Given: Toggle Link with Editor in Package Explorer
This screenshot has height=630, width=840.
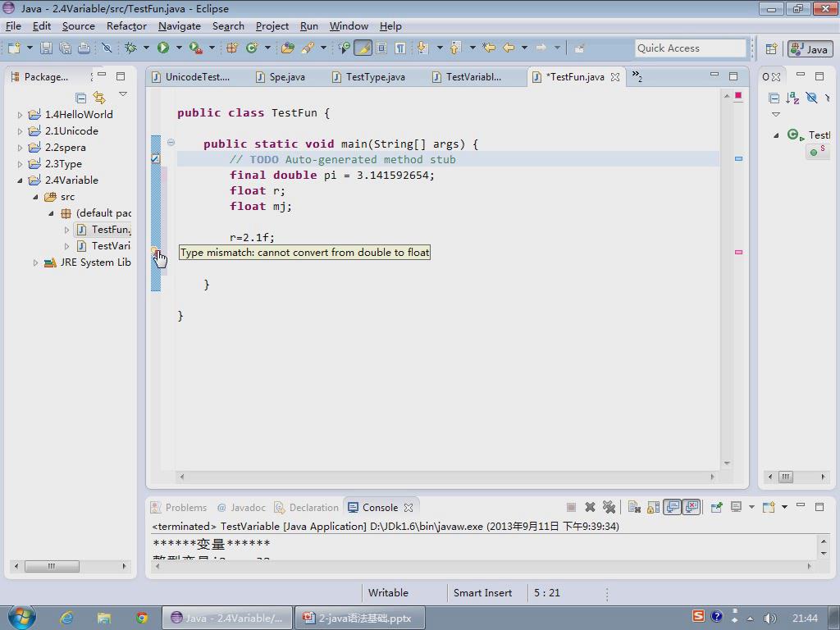Looking at the screenshot, I should click(99, 98).
